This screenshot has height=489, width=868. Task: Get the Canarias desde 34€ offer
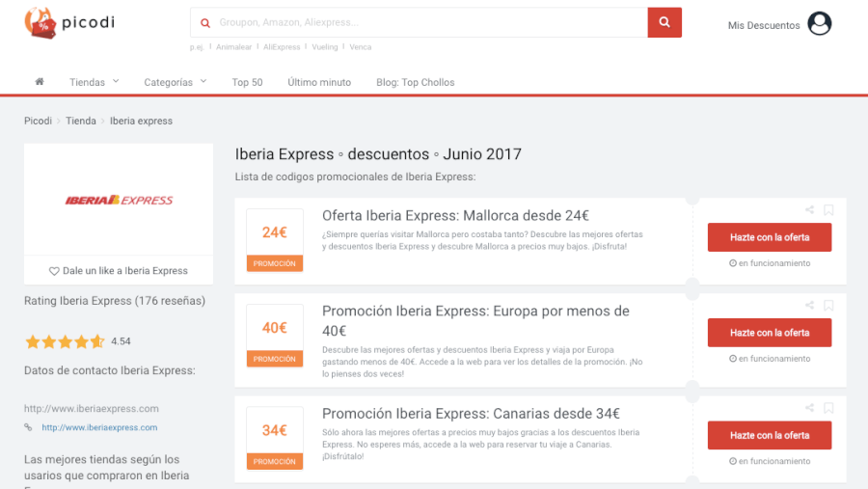tap(770, 435)
